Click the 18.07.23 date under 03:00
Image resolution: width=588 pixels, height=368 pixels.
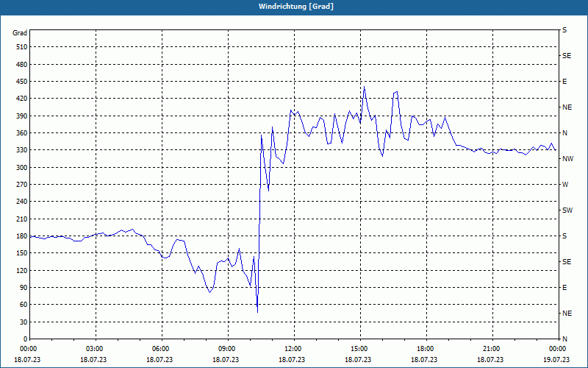pyautogui.click(x=93, y=360)
